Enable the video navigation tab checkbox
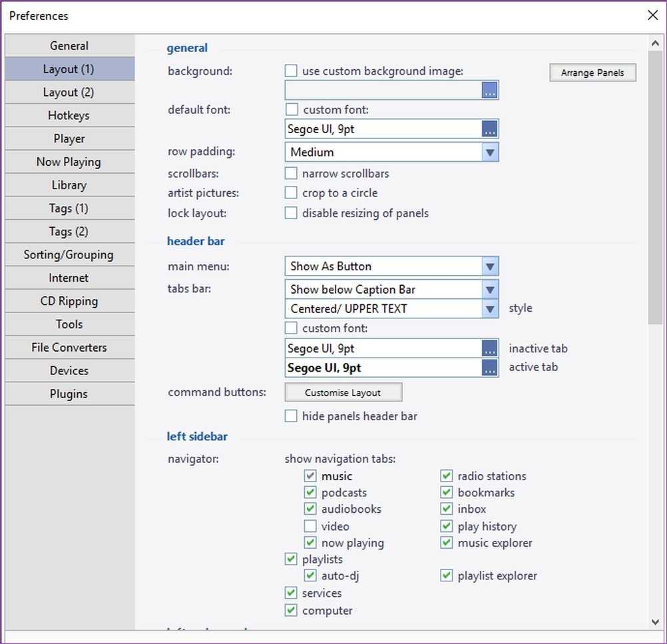The height and width of the screenshot is (644, 667). [310, 526]
